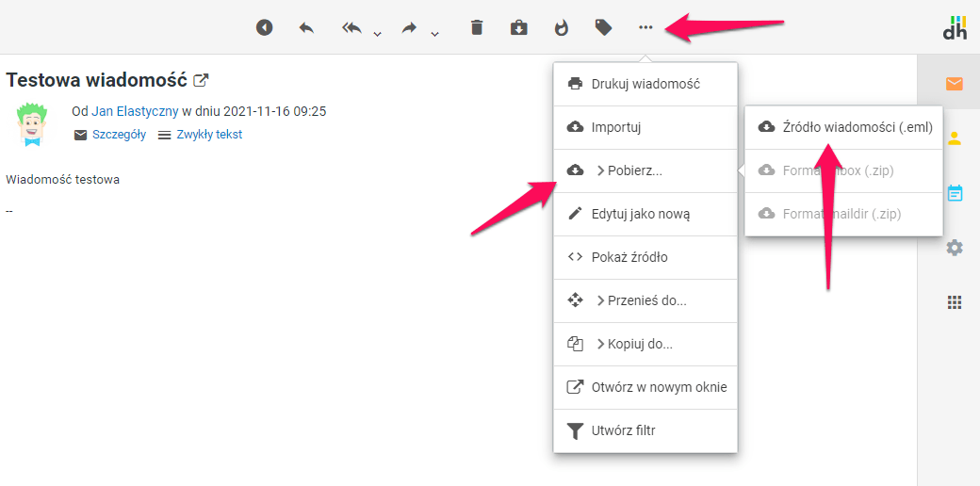The image size is (980, 486).
Task: Reply to the message using reply icon
Action: tap(306, 27)
